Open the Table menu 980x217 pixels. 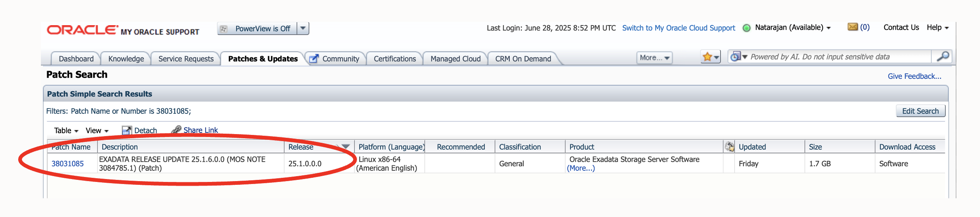point(66,130)
